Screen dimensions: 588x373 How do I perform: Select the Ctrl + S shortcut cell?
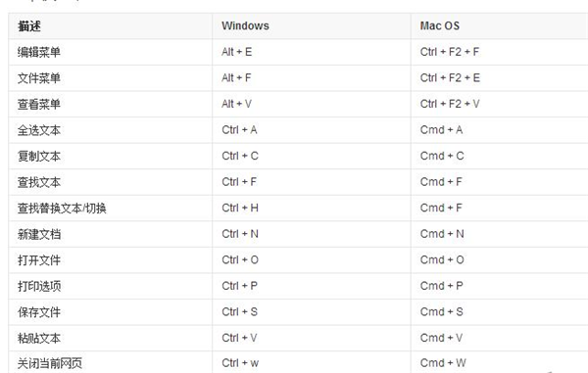tap(240, 312)
